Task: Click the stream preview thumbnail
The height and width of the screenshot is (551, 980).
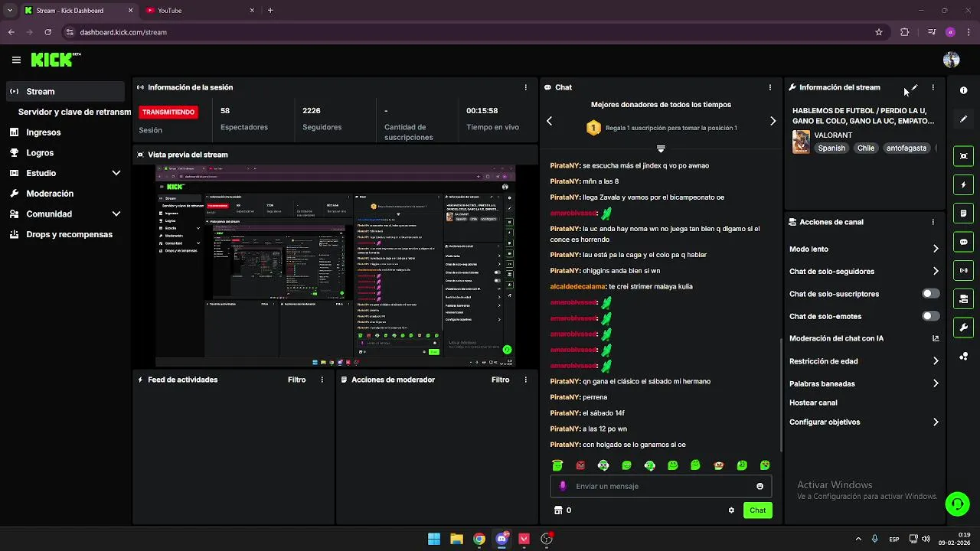Action: [x=335, y=266]
